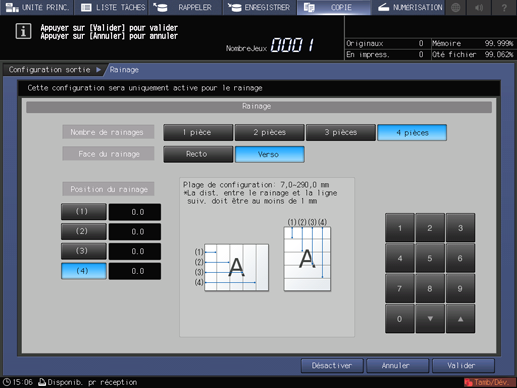517x388 pixels.
Task: Choose Recto crease side
Action: [x=198, y=154]
